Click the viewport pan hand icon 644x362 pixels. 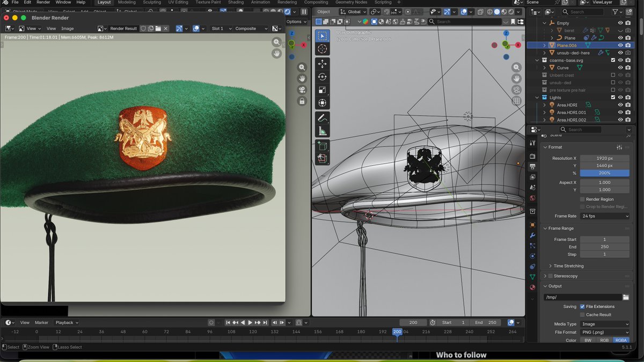(516, 78)
